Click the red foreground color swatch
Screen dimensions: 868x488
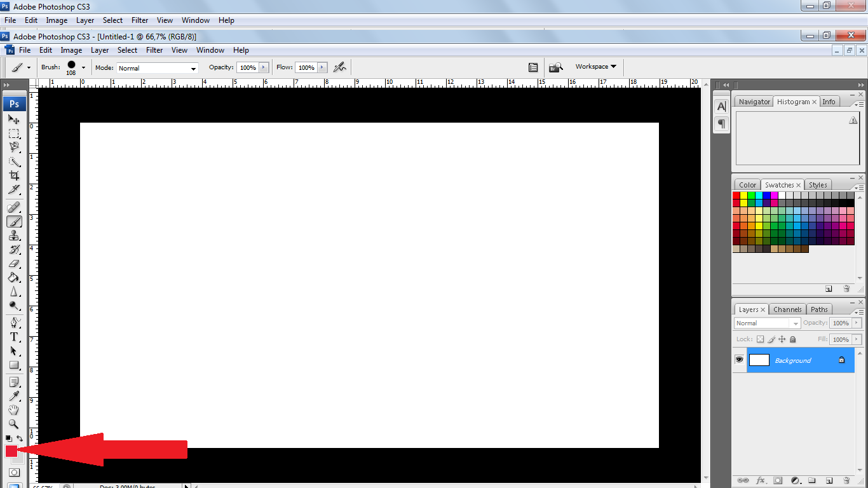tap(11, 451)
